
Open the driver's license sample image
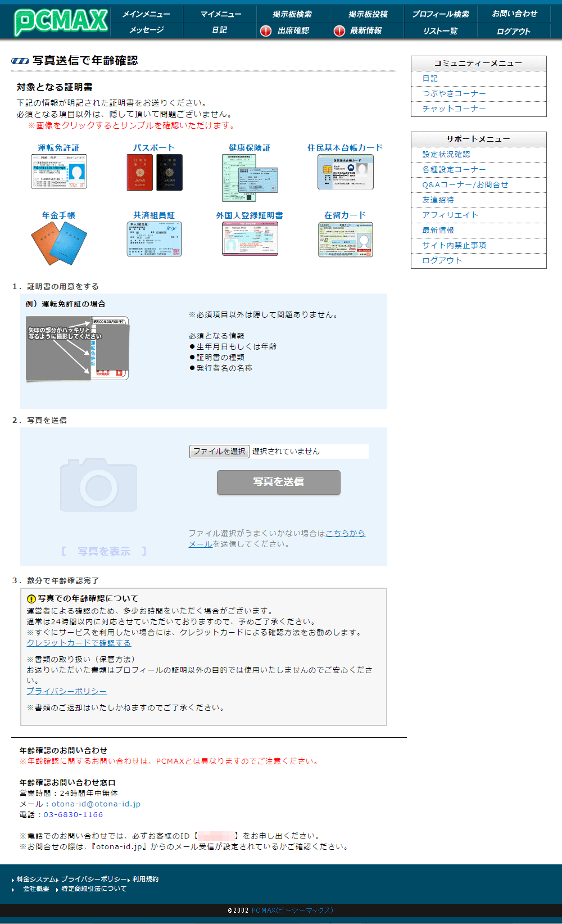click(59, 172)
